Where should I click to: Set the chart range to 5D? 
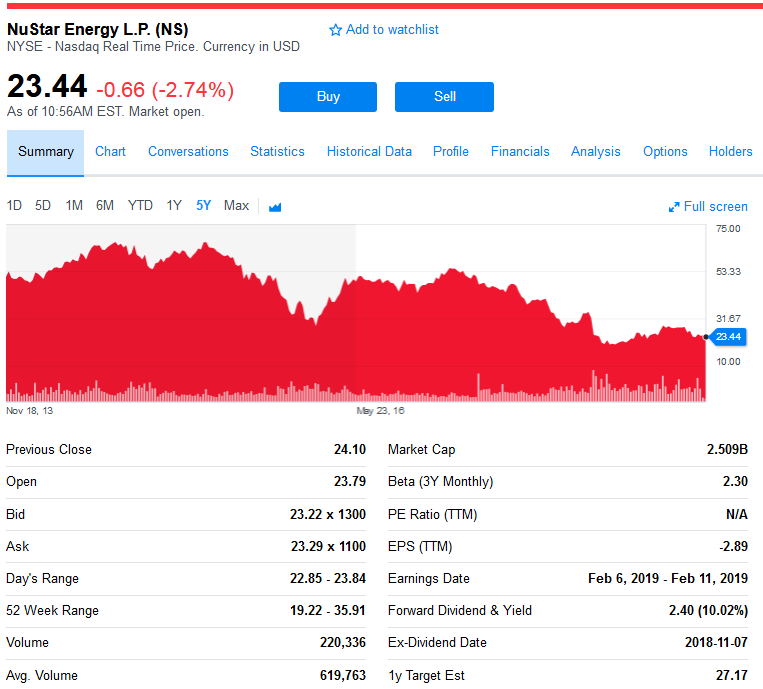point(43,206)
